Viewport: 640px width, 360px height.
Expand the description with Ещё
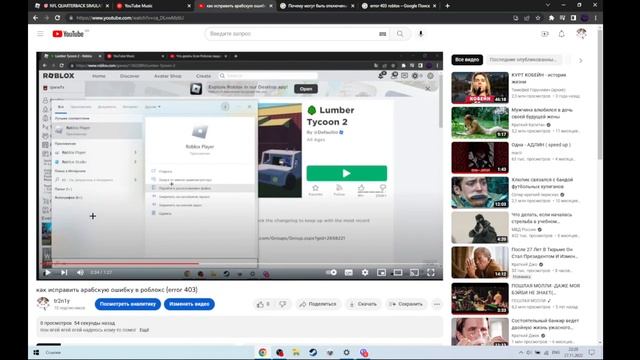pyautogui.click(x=144, y=330)
